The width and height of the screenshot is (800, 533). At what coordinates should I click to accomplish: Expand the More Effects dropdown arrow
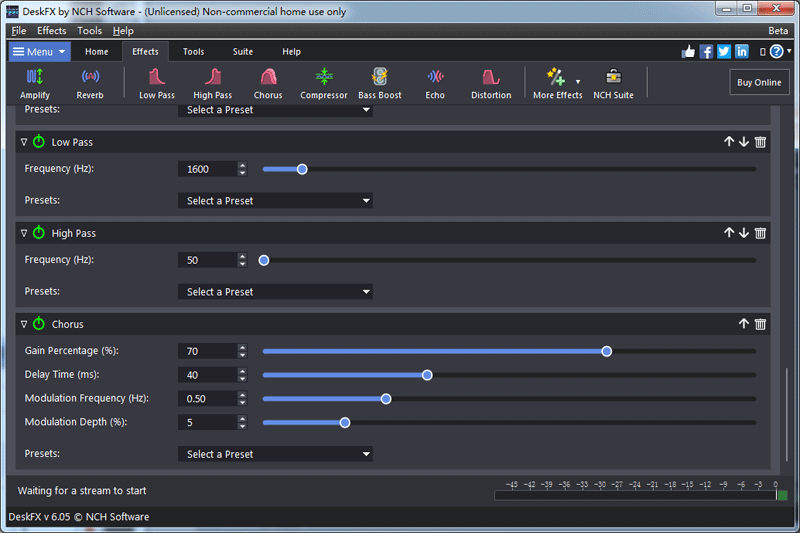tap(578, 82)
